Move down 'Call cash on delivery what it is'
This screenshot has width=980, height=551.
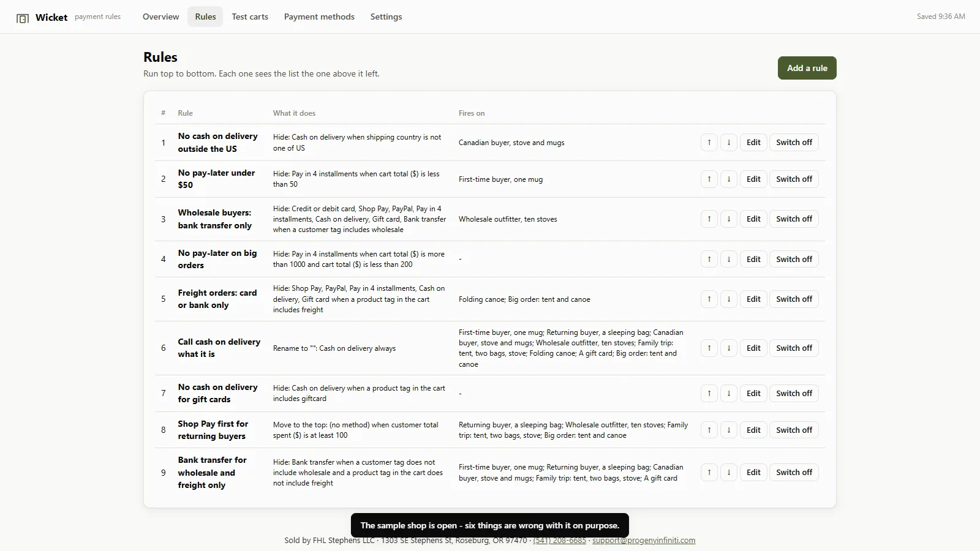tap(728, 348)
